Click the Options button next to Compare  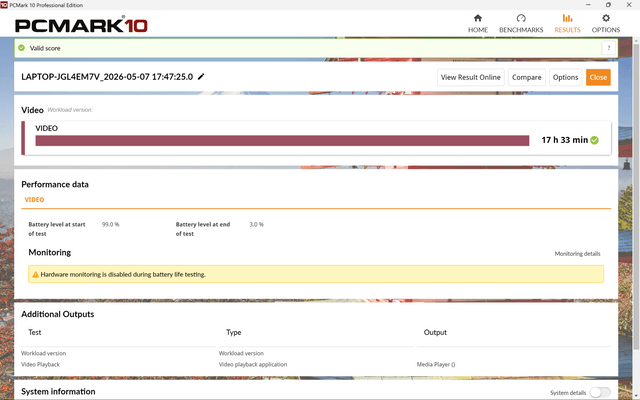(565, 77)
